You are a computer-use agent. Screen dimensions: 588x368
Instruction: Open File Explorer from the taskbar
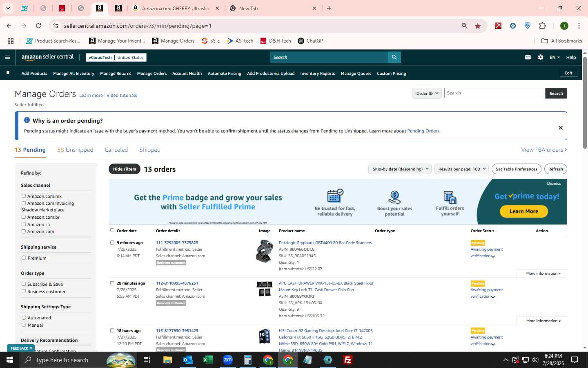167,360
